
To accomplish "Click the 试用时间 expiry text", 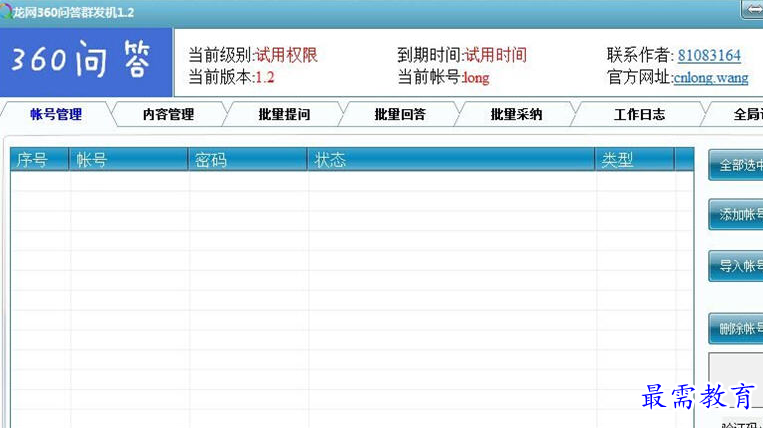I will (495, 55).
